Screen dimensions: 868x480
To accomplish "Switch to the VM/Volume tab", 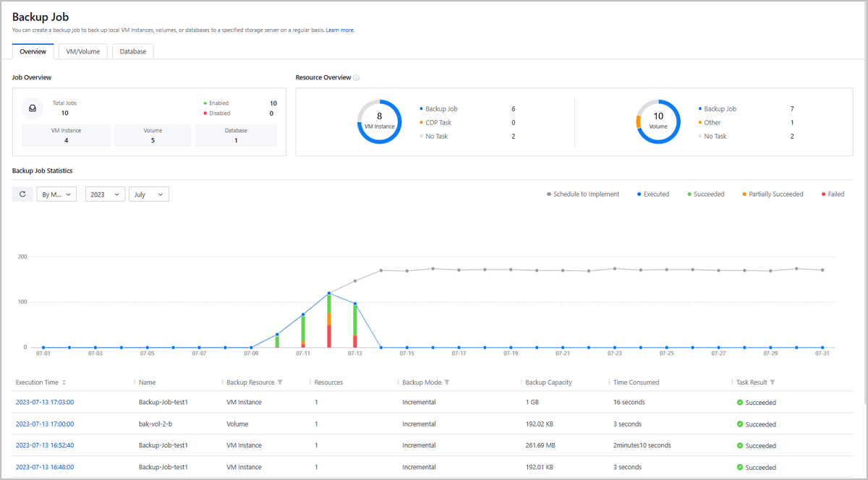I will (82, 51).
